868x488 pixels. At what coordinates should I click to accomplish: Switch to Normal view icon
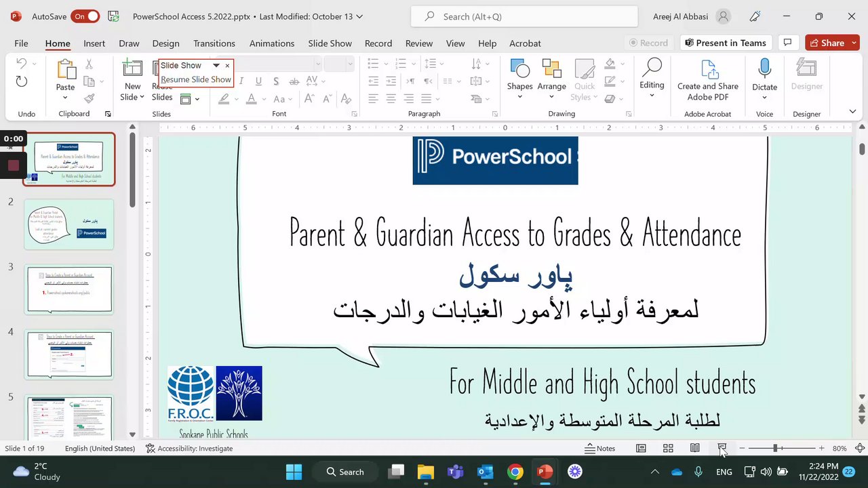[x=641, y=449]
